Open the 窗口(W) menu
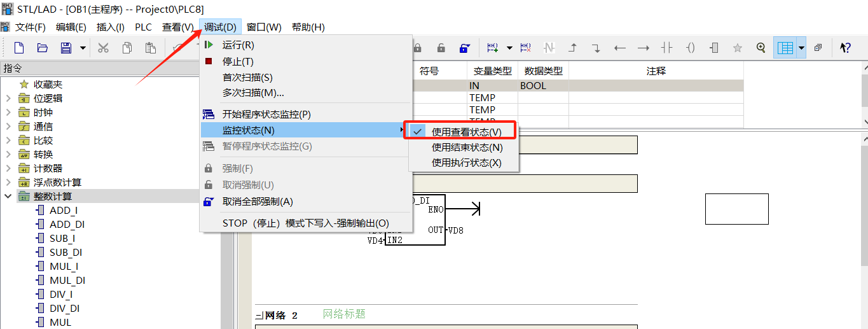 pyautogui.click(x=264, y=27)
